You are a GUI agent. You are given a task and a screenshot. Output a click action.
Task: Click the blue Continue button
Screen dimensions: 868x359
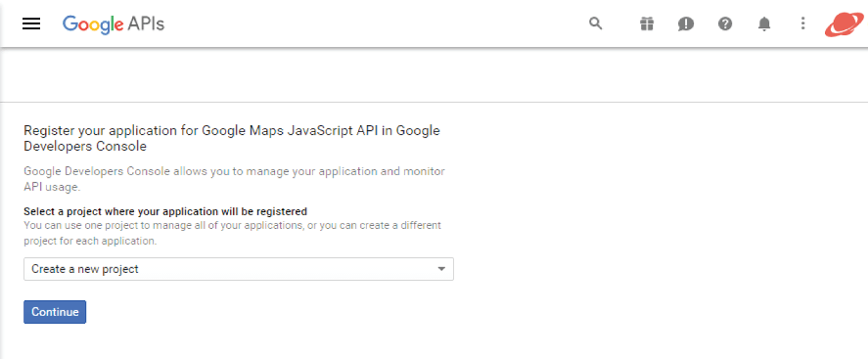[55, 312]
